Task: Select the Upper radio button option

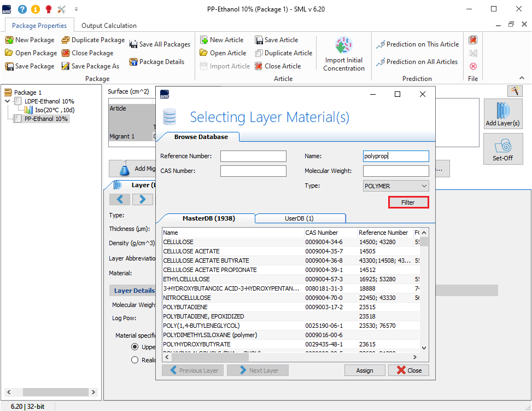Action: tap(135, 347)
